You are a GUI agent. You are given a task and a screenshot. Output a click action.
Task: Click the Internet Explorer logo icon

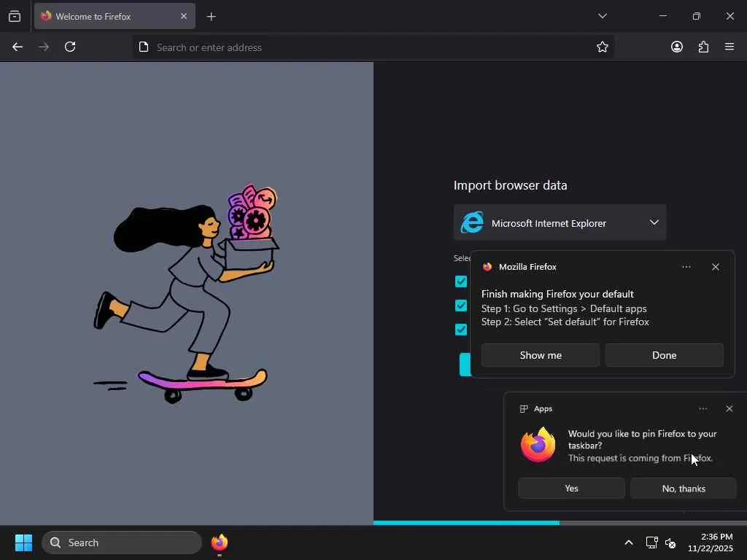coord(472,222)
